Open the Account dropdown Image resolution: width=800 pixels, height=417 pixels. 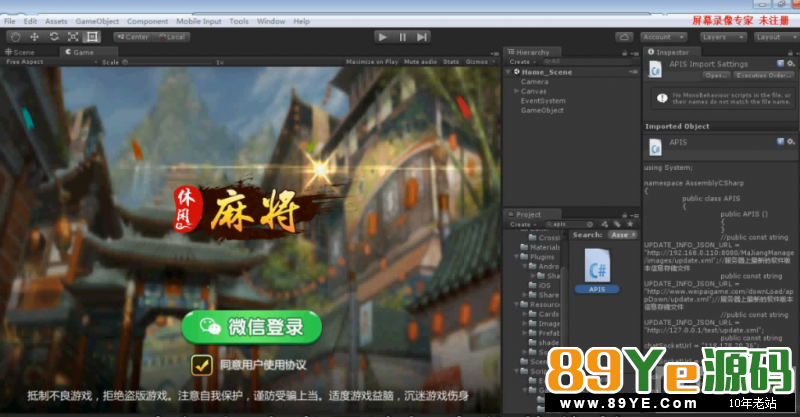point(662,37)
